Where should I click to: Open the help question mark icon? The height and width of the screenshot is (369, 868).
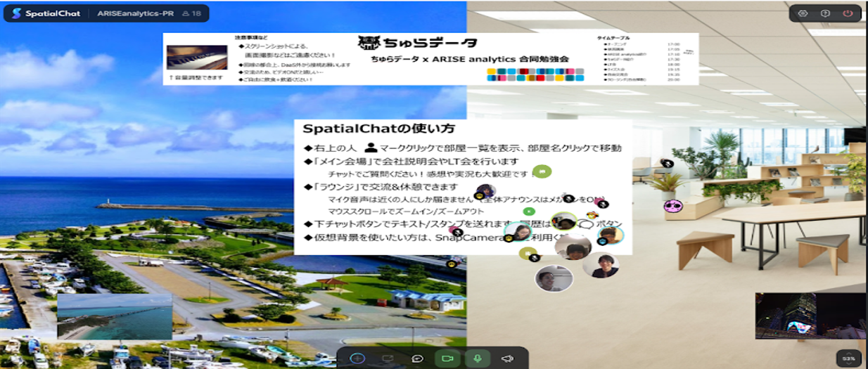(x=825, y=13)
